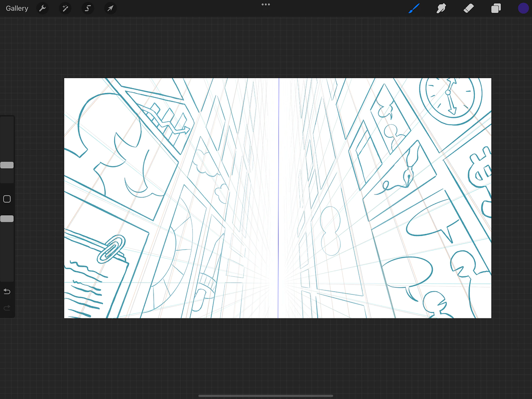The image size is (532, 399).
Task: Select the Brush tool
Action: (x=414, y=8)
